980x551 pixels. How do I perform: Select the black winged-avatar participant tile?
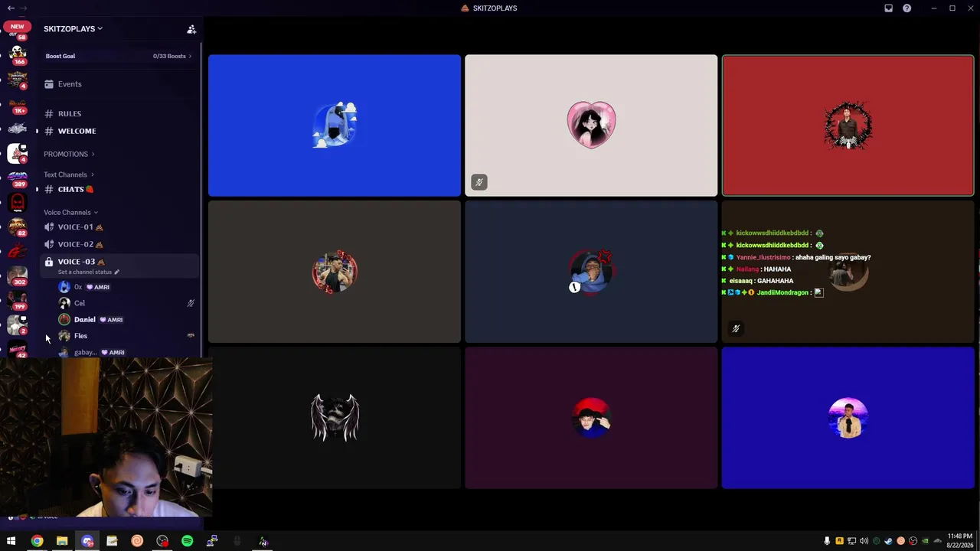[x=335, y=418]
